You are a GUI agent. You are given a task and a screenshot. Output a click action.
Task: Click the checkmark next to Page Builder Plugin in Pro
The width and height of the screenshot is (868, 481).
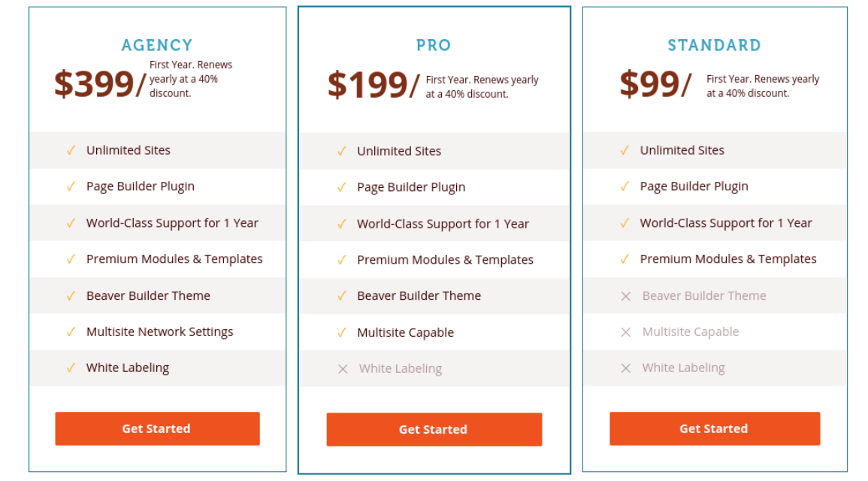pos(342,186)
